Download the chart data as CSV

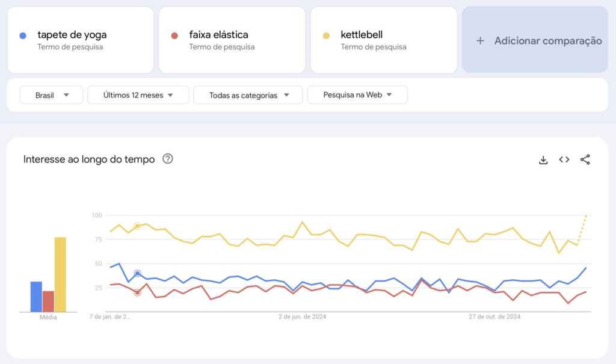543,159
